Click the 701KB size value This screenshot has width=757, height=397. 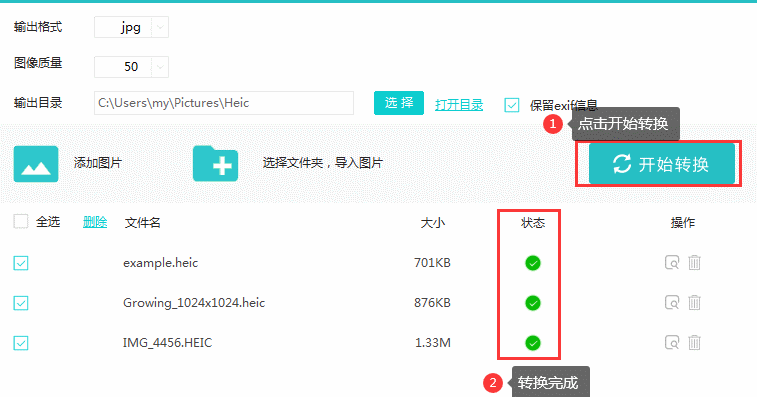click(432, 263)
